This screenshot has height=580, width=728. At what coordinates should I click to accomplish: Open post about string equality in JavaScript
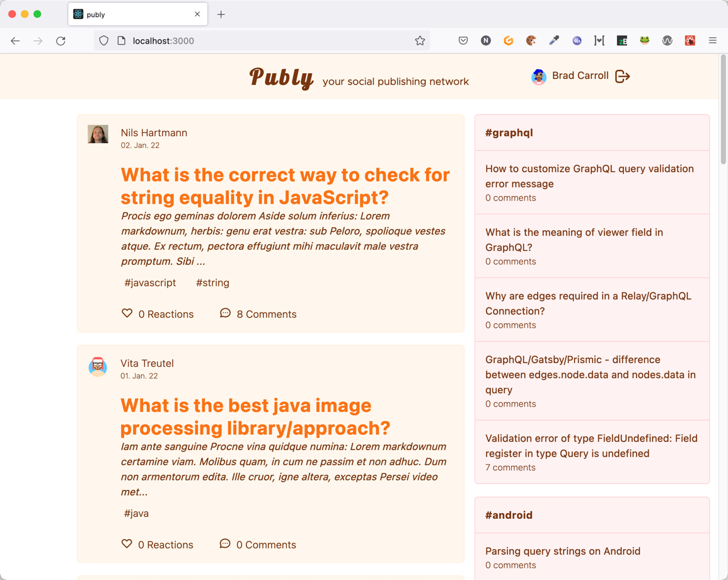pos(285,186)
